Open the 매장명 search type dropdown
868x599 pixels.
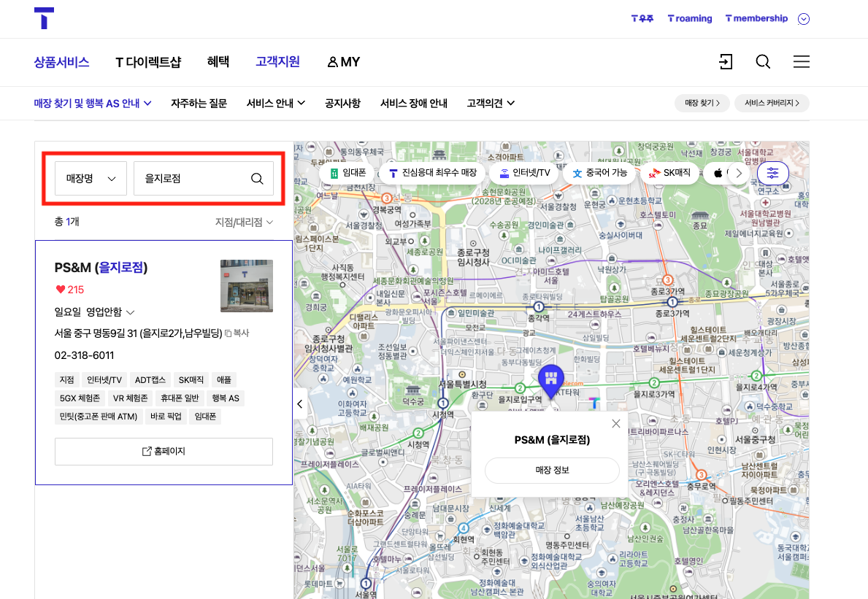pos(91,178)
